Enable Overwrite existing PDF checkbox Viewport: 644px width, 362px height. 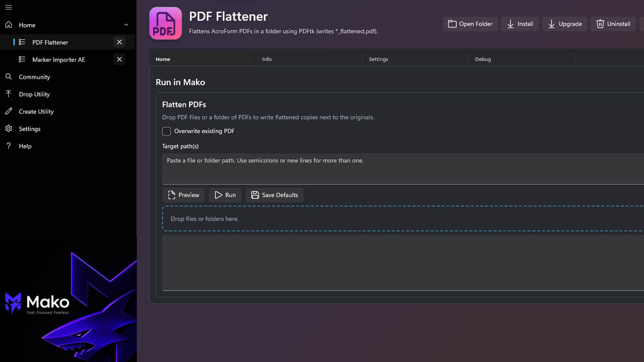[167, 131]
